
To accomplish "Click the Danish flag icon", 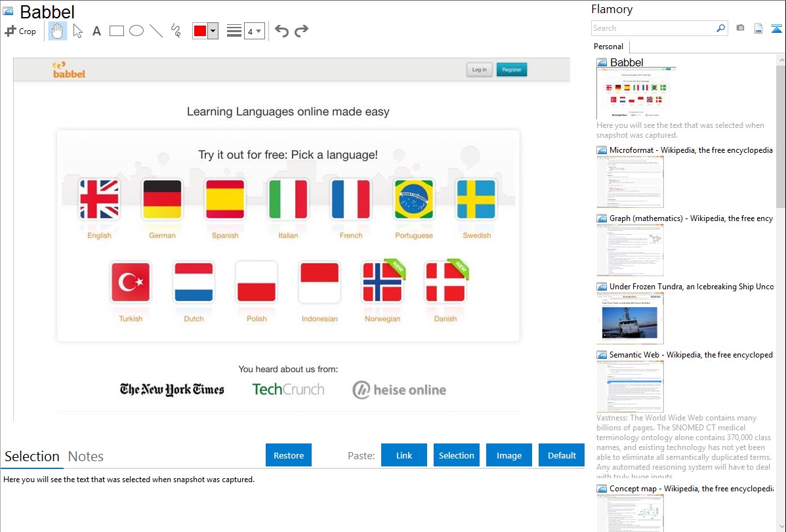I will pyautogui.click(x=445, y=282).
